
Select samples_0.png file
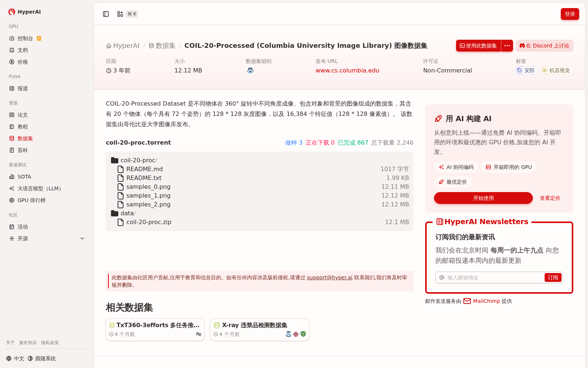(259, 187)
